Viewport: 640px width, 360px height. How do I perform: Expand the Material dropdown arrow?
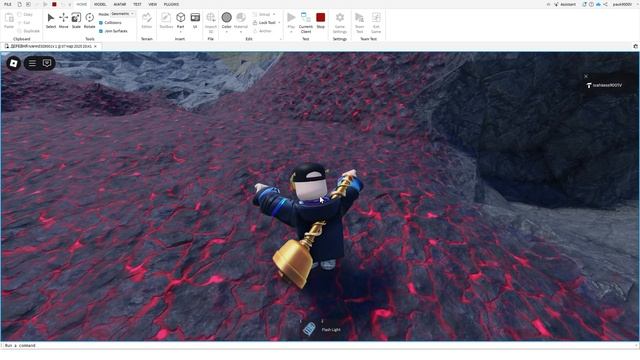[241, 32]
